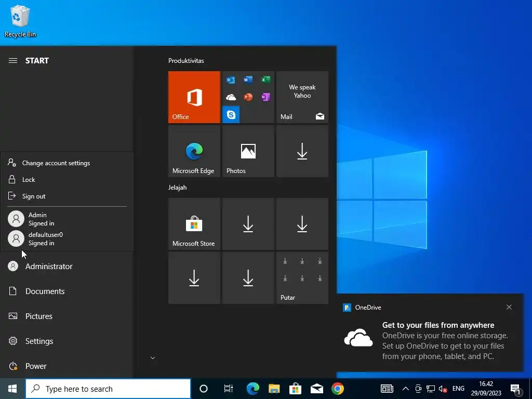The height and width of the screenshot is (399, 532).
Task: Open News and interests taskbar icon
Action: [x=387, y=389]
